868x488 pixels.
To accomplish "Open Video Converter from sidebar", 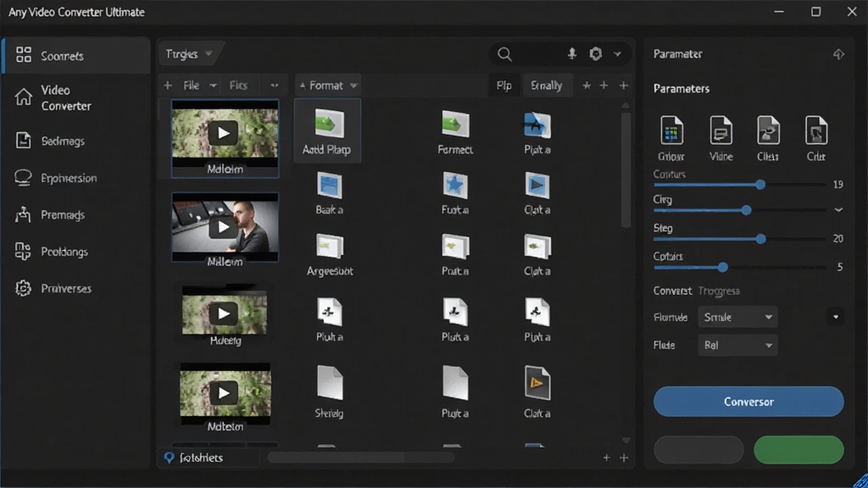I will tap(75, 98).
